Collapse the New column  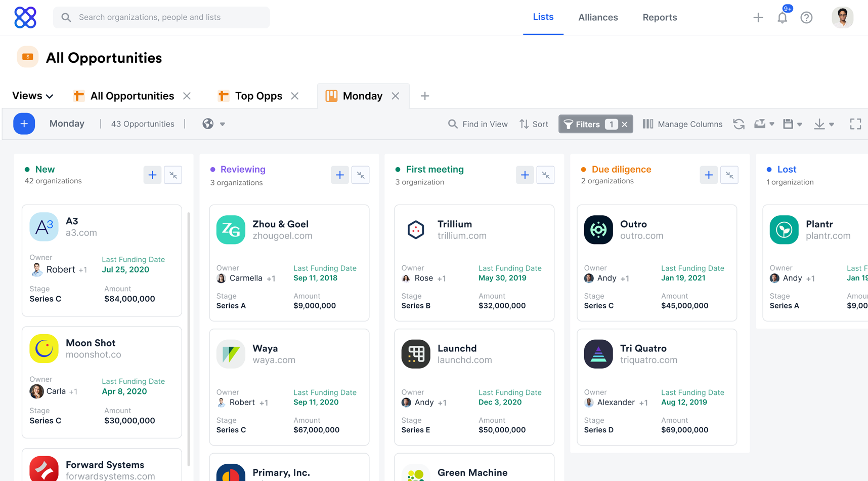point(173,175)
